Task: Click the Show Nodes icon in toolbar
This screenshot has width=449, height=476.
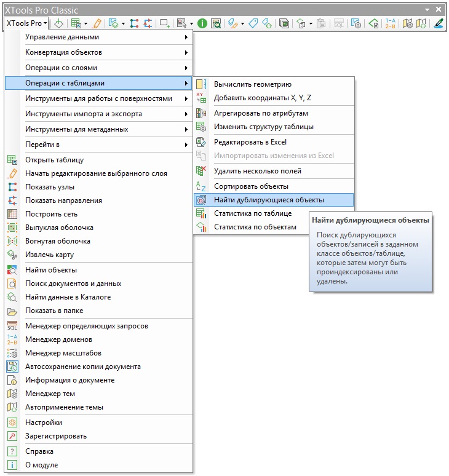Action: pyautogui.click(x=134, y=23)
